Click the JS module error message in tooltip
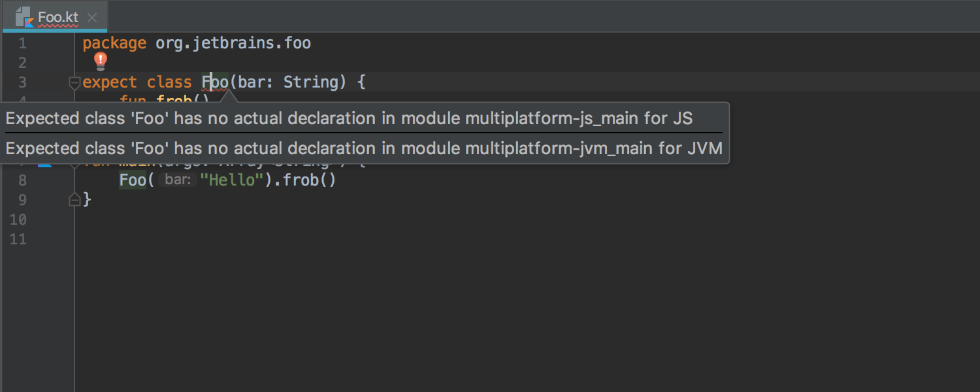This screenshot has width=980, height=392. 350,118
